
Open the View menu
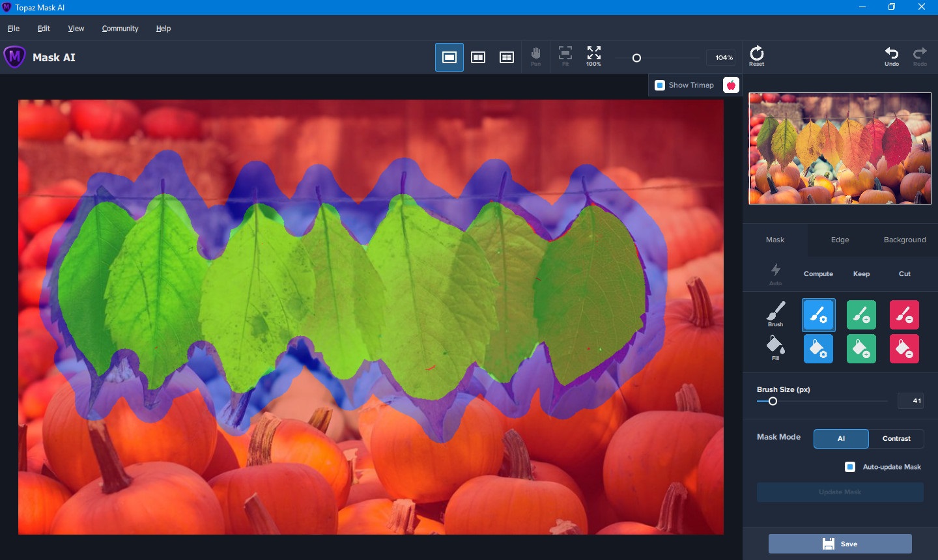pyautogui.click(x=76, y=29)
